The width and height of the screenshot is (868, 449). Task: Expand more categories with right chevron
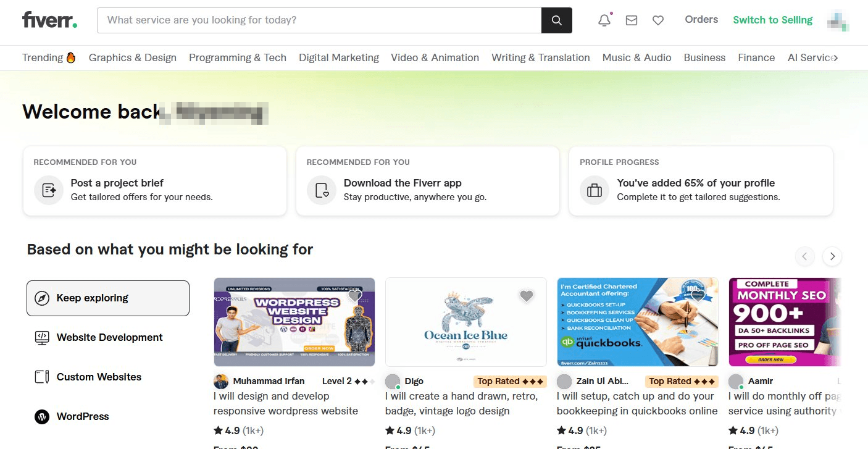pyautogui.click(x=835, y=58)
